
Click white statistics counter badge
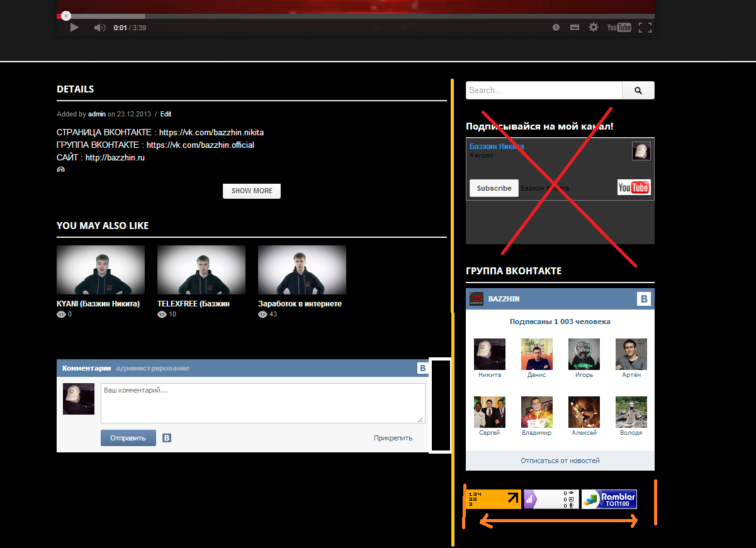[x=551, y=499]
